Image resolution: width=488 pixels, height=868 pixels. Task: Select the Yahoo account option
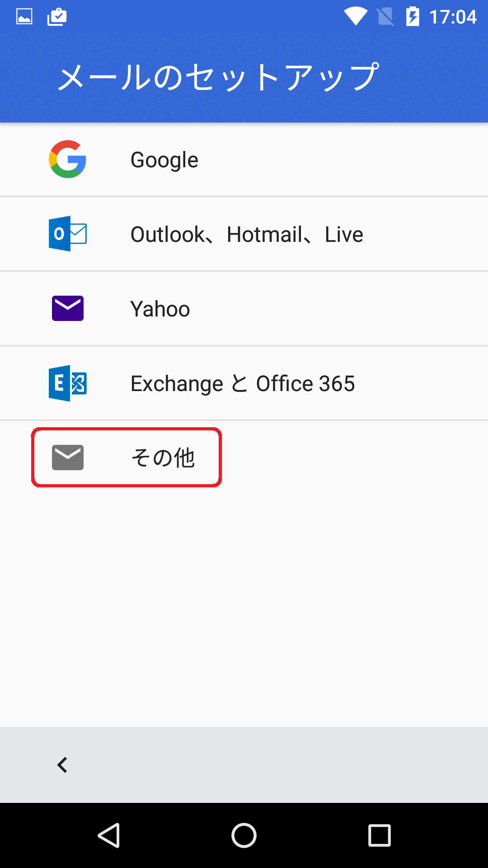tap(244, 309)
